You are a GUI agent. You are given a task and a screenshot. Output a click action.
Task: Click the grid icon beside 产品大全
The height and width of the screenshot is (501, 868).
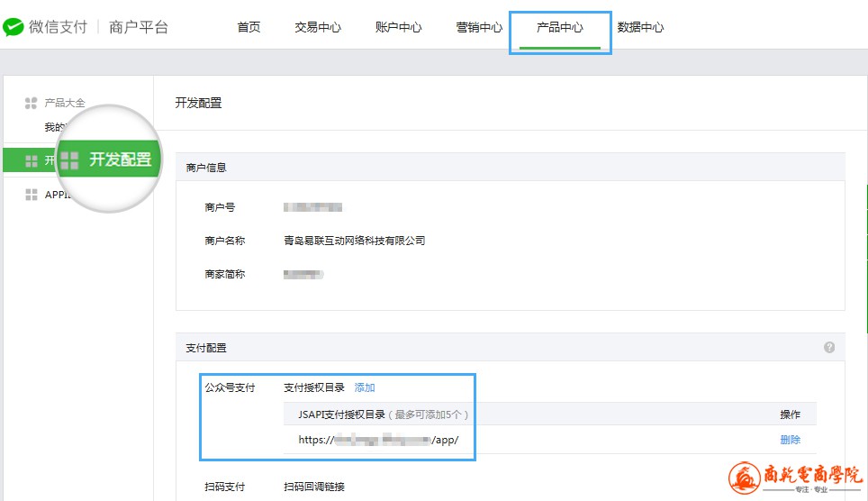click(31, 104)
